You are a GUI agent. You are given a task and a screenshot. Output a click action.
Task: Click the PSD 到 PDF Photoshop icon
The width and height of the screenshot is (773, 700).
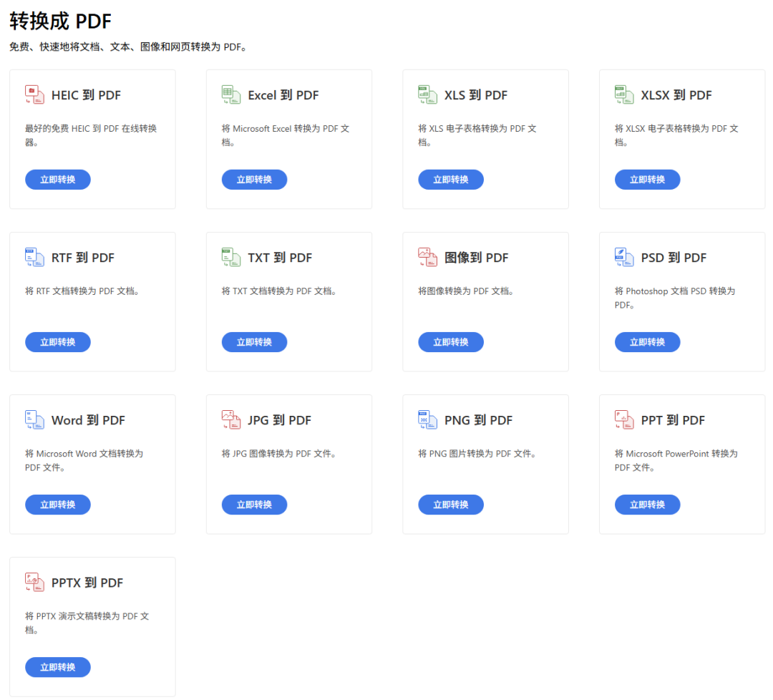click(x=624, y=258)
